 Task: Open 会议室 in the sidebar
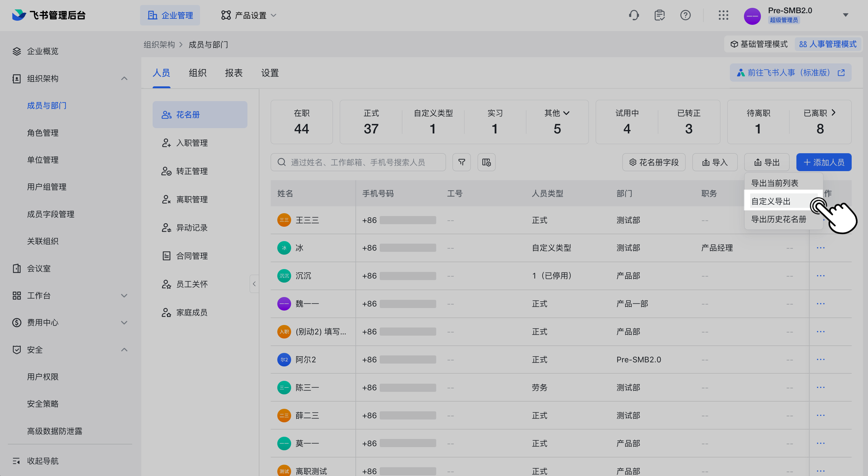39,268
